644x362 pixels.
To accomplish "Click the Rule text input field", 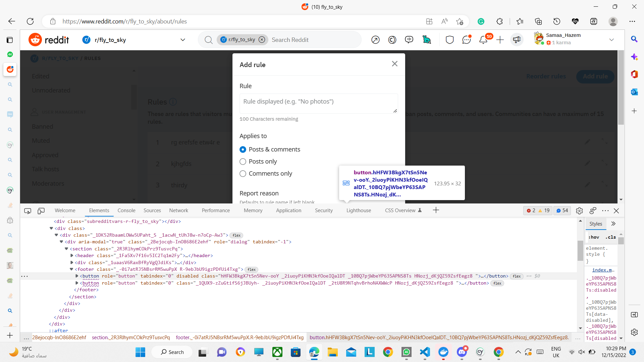I will (x=318, y=103).
